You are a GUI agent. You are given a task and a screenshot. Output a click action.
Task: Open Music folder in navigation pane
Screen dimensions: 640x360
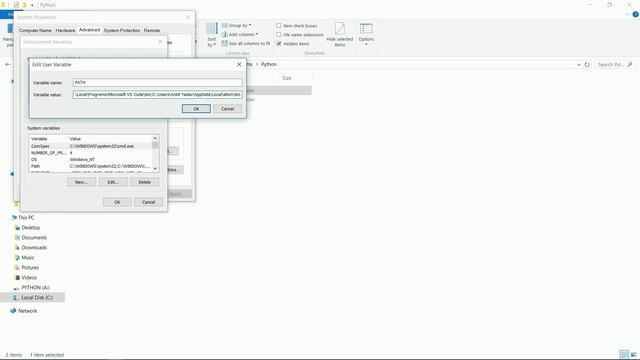coord(28,258)
